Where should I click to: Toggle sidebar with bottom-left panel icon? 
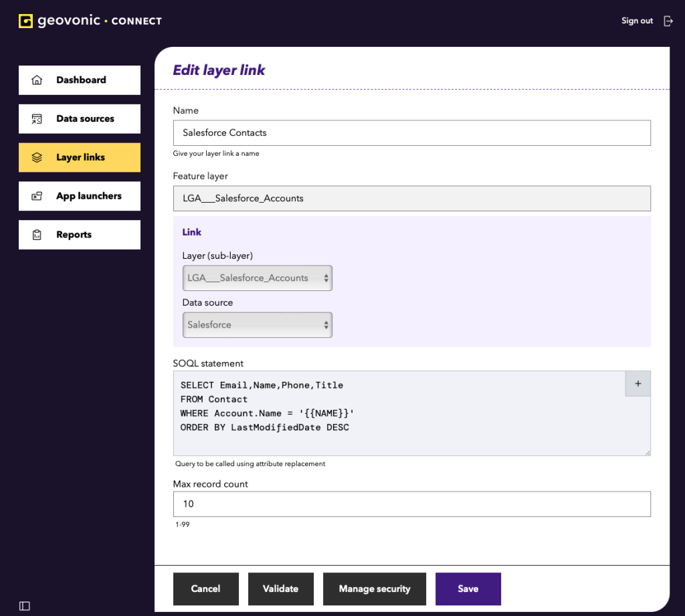25,606
